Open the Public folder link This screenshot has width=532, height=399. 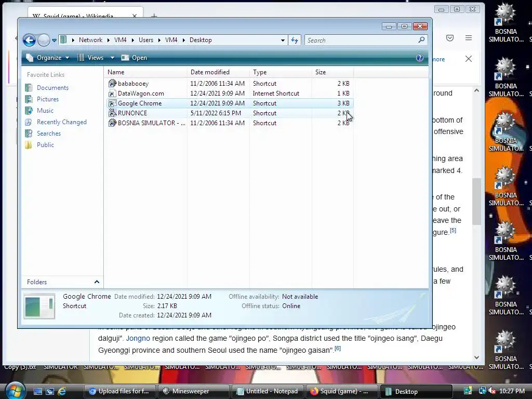46,145
